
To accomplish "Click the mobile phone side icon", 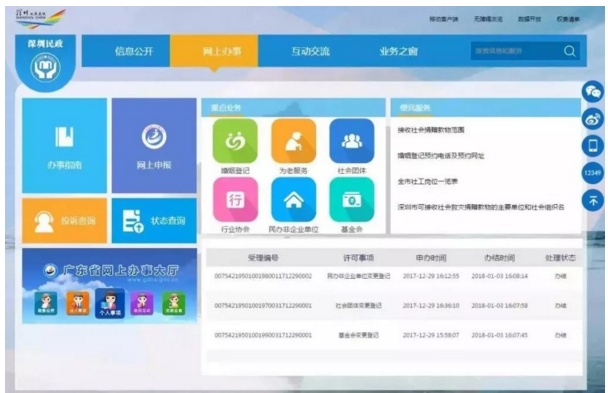I will [593, 146].
